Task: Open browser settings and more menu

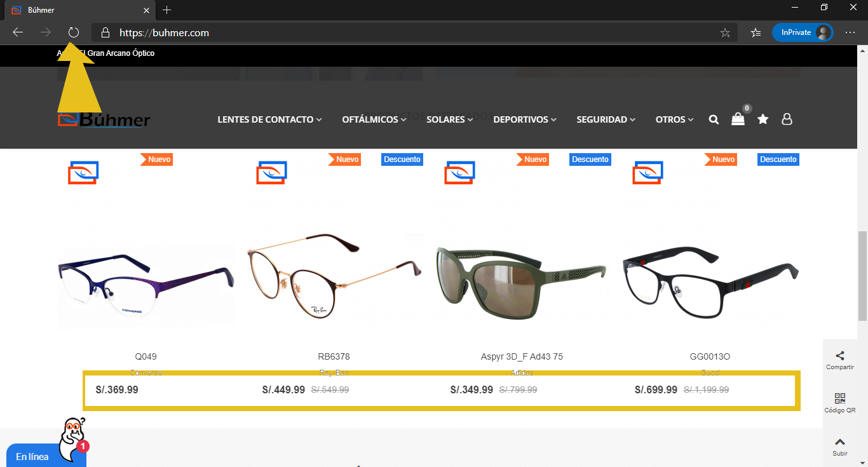Action: click(x=850, y=32)
